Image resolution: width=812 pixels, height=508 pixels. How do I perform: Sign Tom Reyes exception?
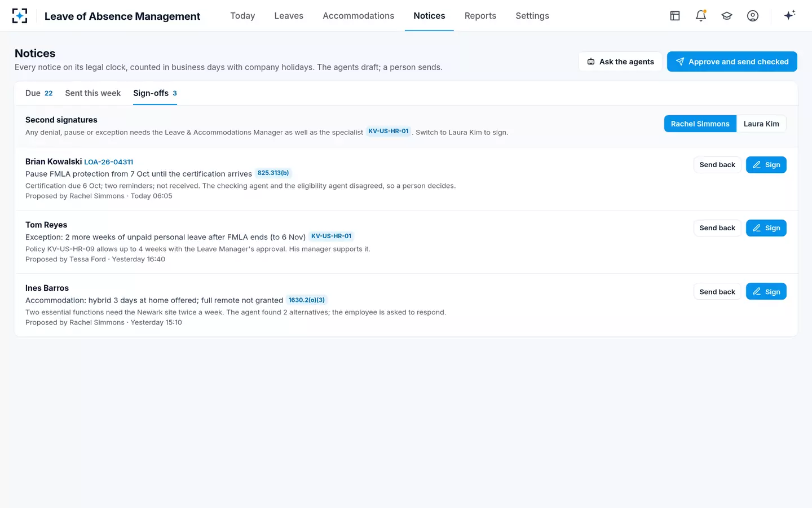[766, 228]
